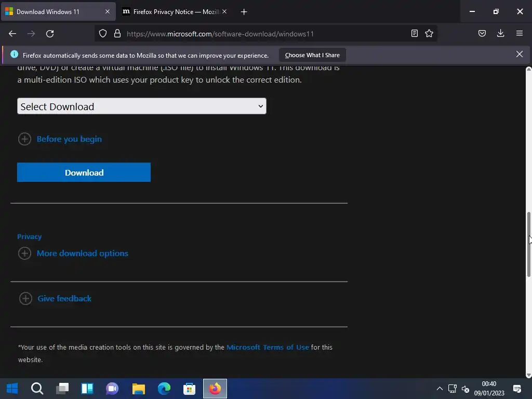This screenshot has width=532, height=399.
Task: Go back to the previous page
Action: coord(12,34)
